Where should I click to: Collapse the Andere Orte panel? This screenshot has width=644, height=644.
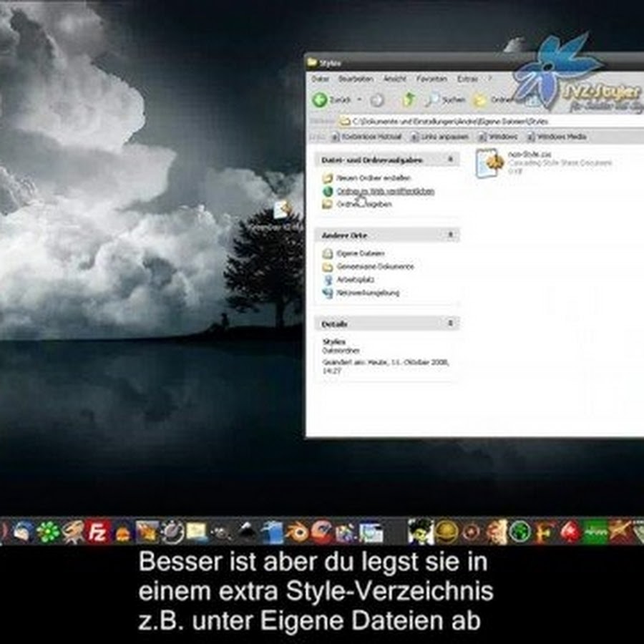[x=451, y=235]
